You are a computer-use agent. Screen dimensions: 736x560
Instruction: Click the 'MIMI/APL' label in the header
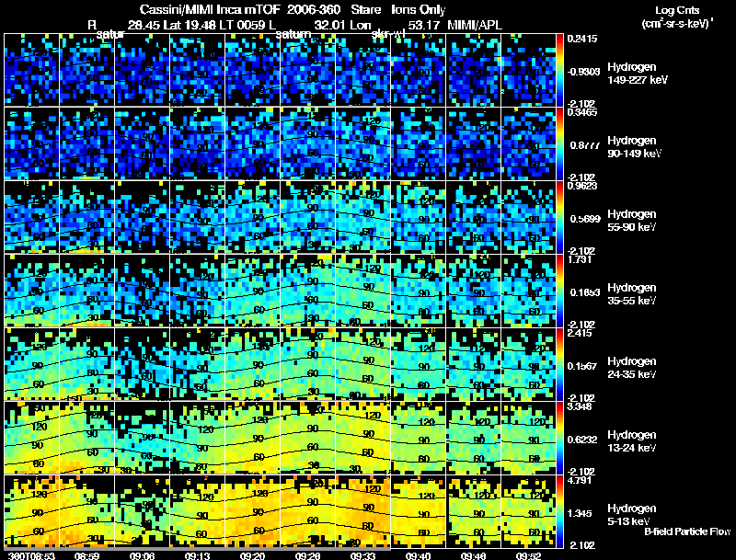pos(475,25)
